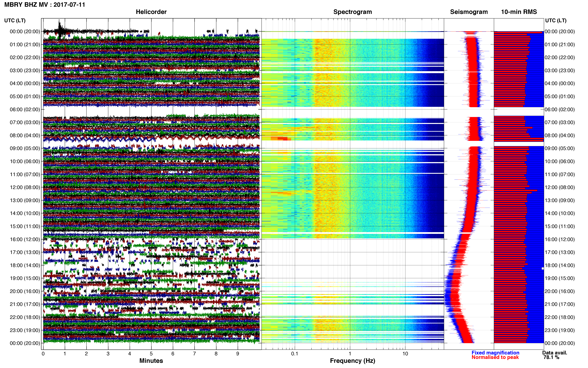Click left-axis time label "07:00 (03:00)"

[25, 122]
